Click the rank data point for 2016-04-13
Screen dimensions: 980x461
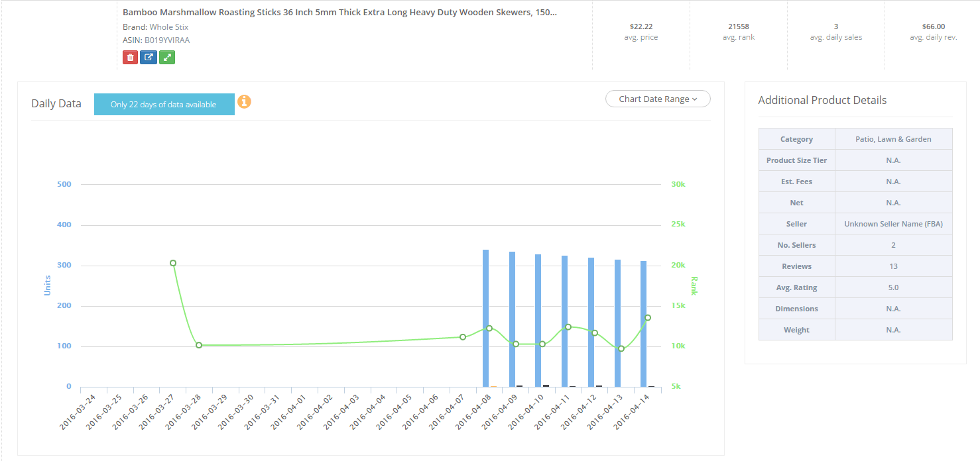621,348
